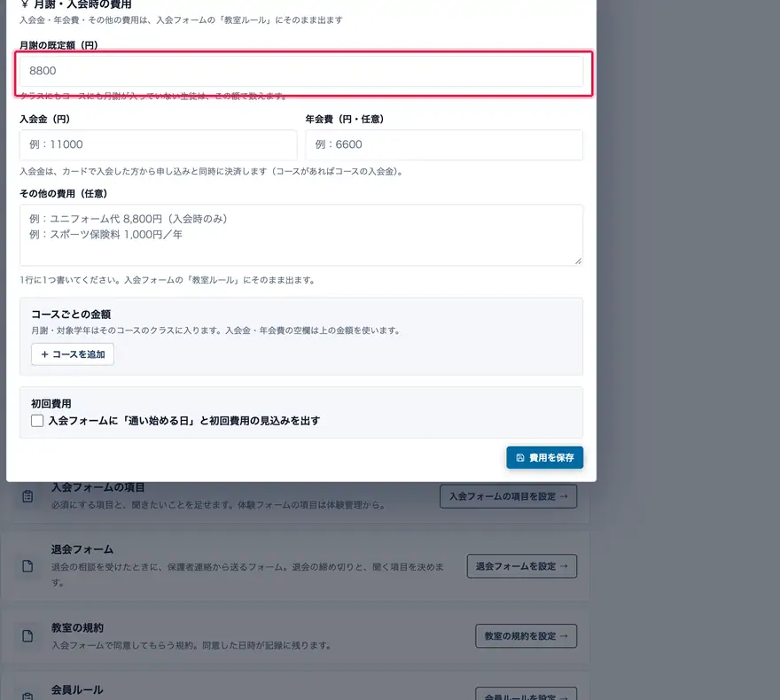Open 入会フォームの項目を設定
The image size is (780, 700).
[509, 496]
